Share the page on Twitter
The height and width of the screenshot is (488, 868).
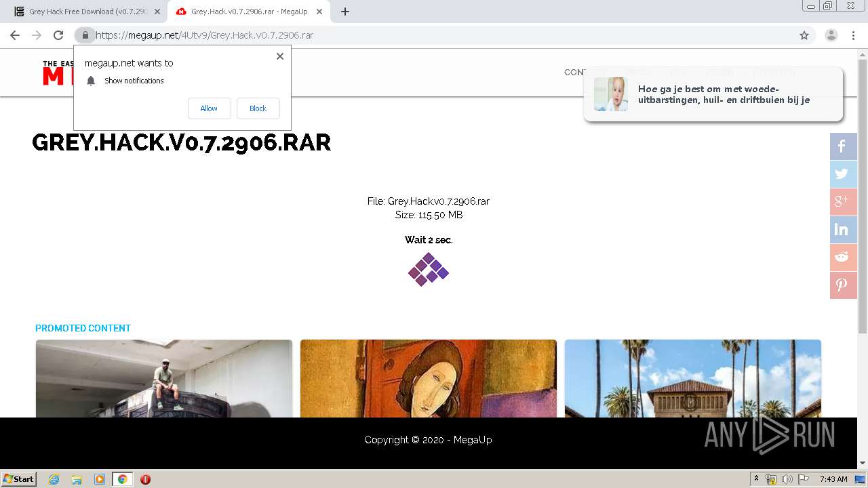coord(844,174)
